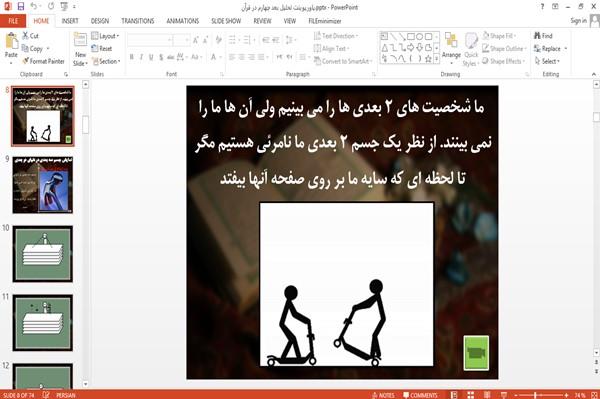The width and height of the screenshot is (600, 399).
Task: Open COMMENTS pane in status bar
Action: click(x=420, y=395)
